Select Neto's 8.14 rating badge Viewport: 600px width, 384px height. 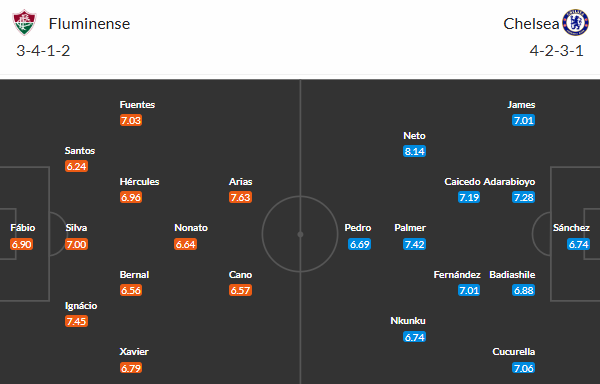[414, 151]
